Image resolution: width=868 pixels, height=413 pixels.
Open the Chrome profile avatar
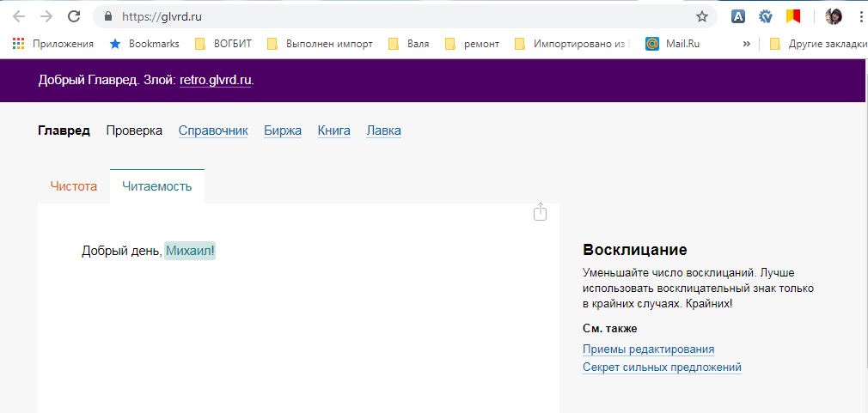click(x=833, y=16)
